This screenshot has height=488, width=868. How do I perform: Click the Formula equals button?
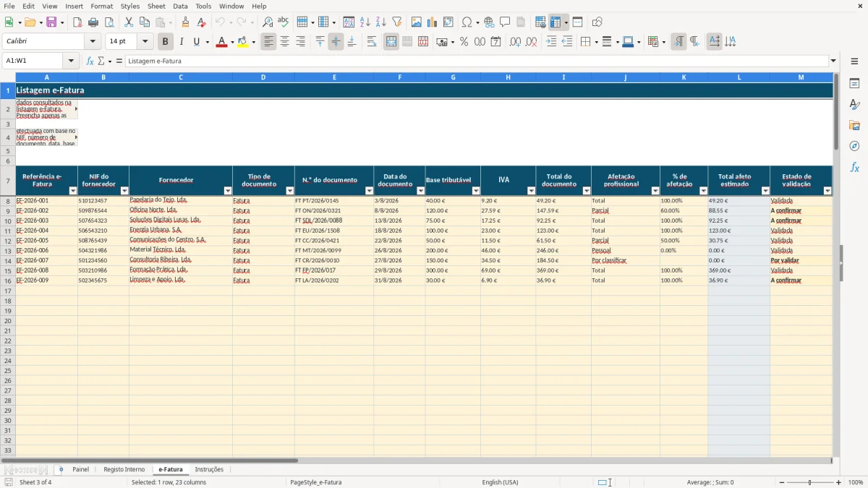pyautogui.click(x=119, y=61)
